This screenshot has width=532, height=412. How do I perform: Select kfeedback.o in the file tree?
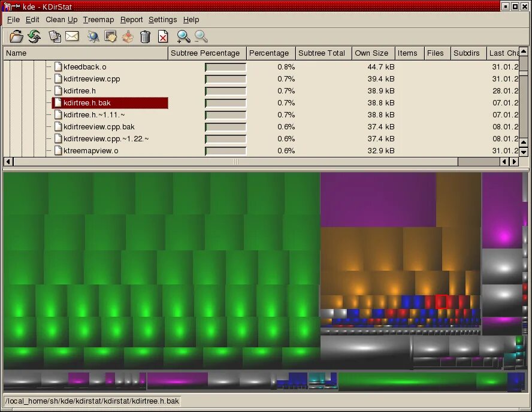point(85,67)
